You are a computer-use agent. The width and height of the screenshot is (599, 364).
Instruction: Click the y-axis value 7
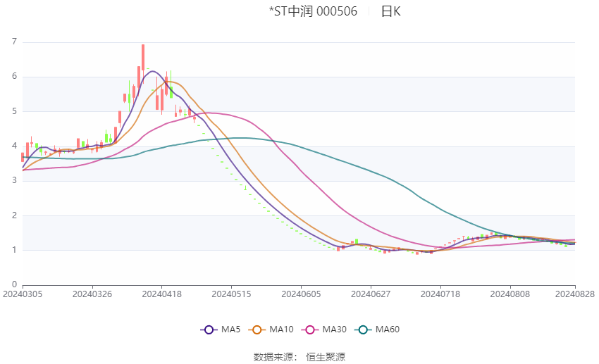coord(15,42)
